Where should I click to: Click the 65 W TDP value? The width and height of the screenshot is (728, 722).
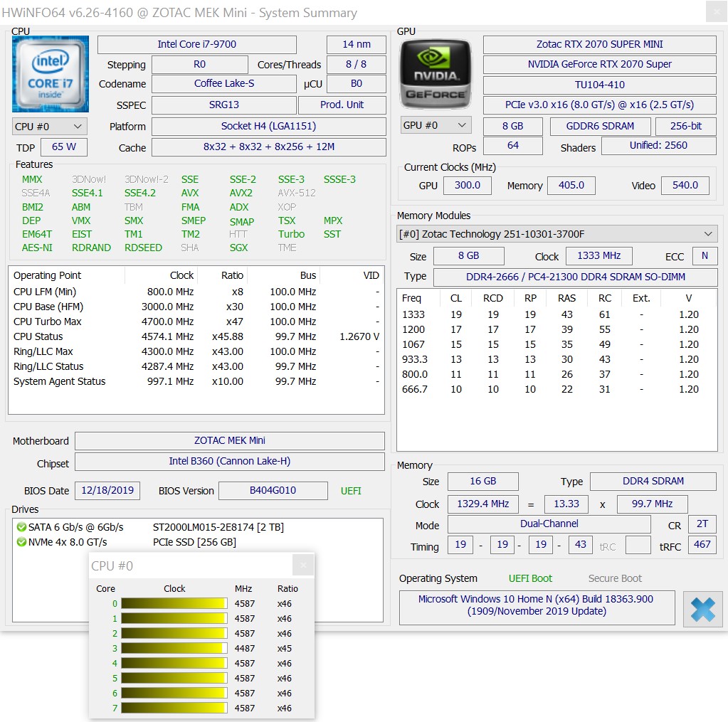pos(64,147)
